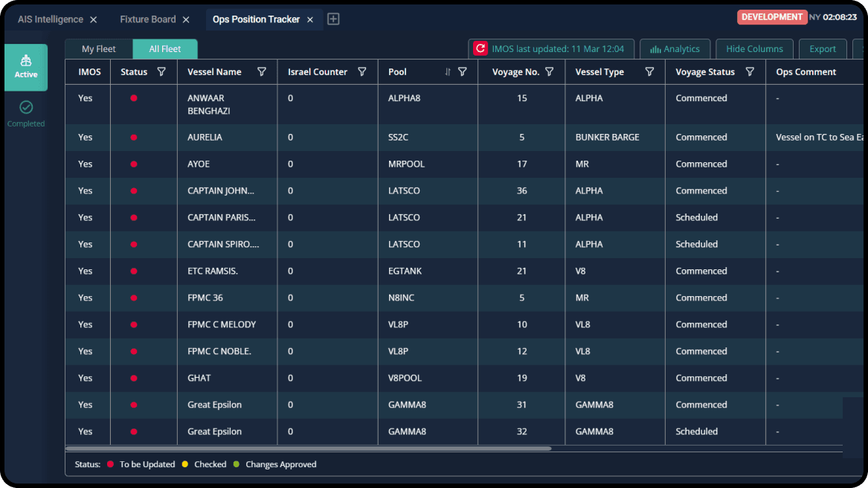Open the Pool column filter
This screenshot has width=868, height=488.
[462, 71]
